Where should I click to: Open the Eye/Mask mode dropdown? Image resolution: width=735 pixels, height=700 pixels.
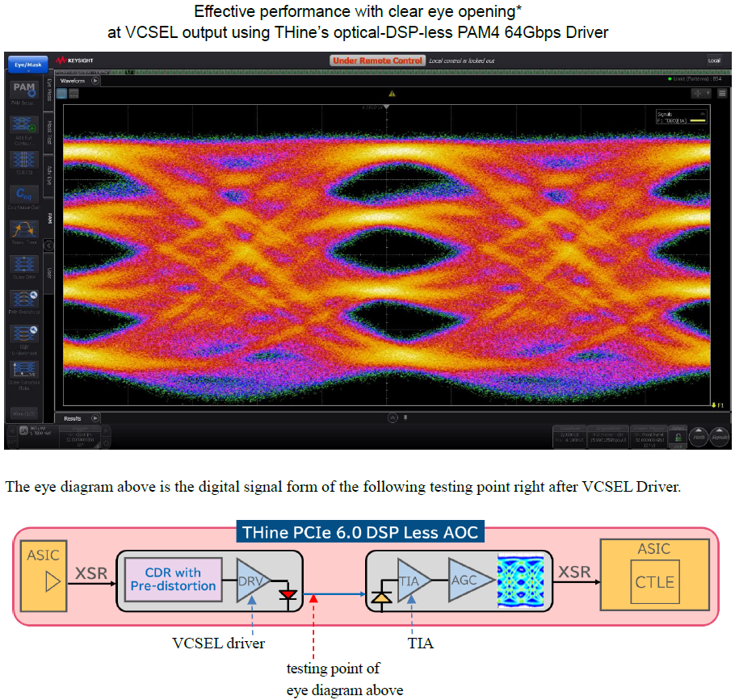27,65
